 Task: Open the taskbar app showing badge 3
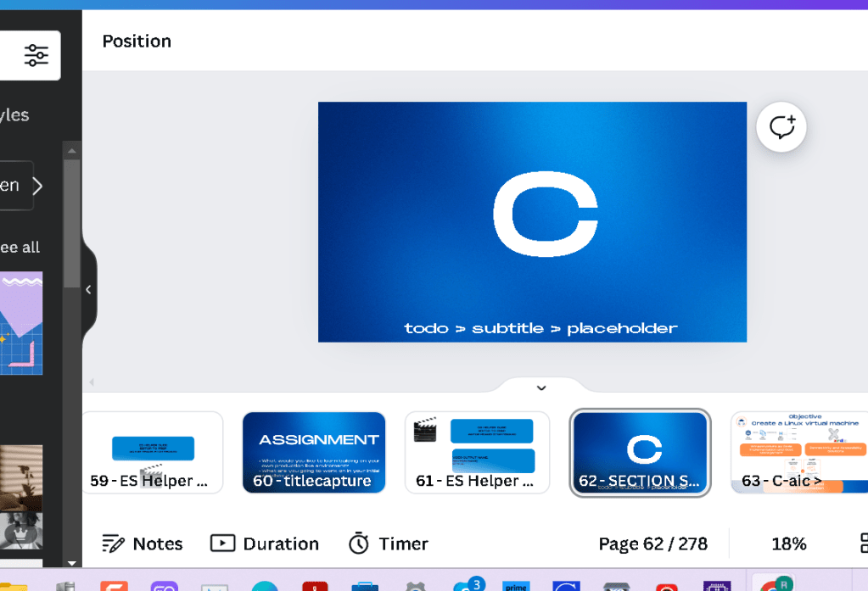pyautogui.click(x=468, y=584)
